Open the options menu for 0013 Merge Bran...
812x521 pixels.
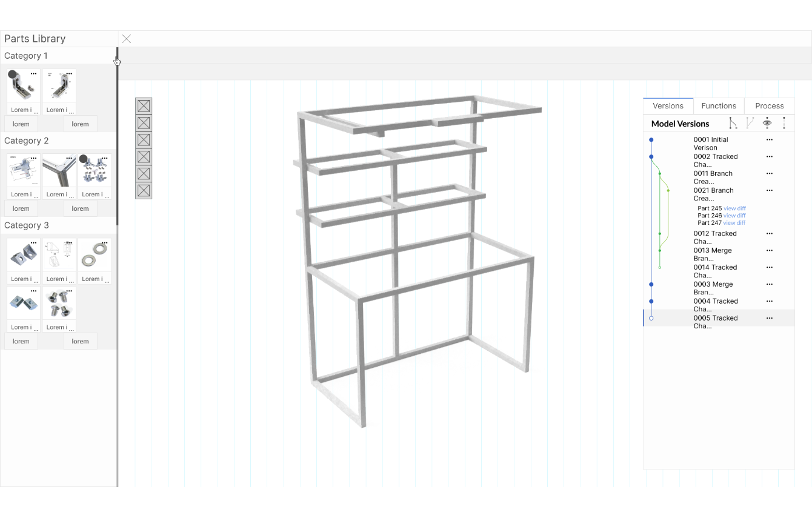pos(770,250)
